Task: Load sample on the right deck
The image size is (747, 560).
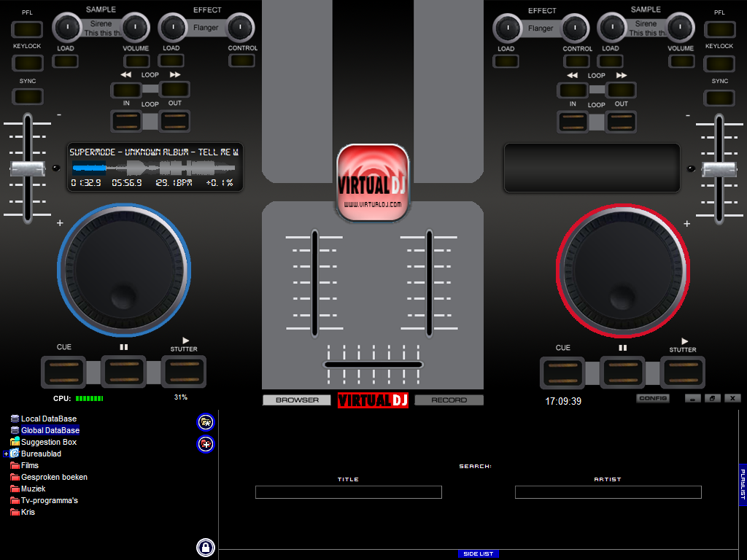Action: click(x=611, y=61)
